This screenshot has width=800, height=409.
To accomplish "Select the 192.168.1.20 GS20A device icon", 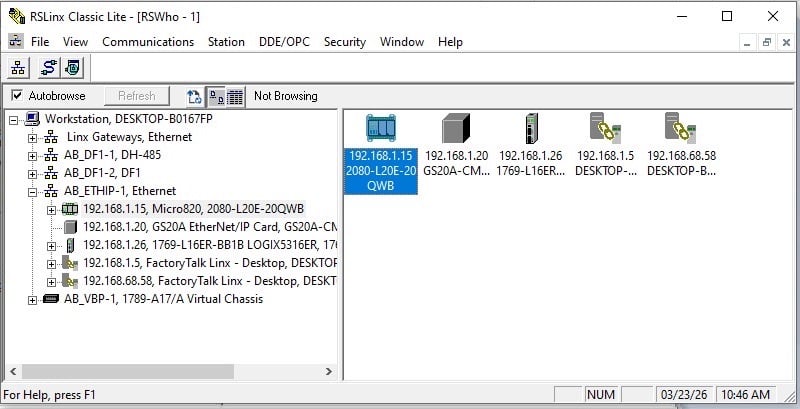I will (x=456, y=129).
